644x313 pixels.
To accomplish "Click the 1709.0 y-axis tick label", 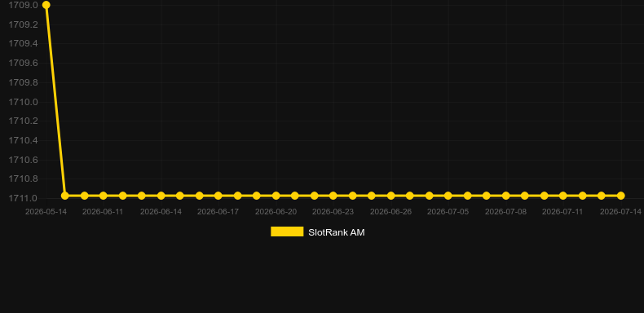I will pos(23,5).
